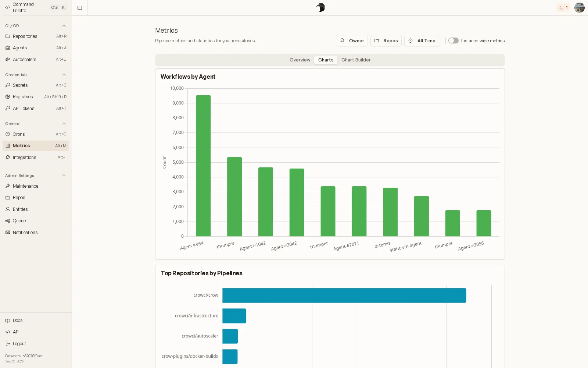Collapse the CI / CD section
This screenshot has height=368, width=588.
(x=64, y=26)
